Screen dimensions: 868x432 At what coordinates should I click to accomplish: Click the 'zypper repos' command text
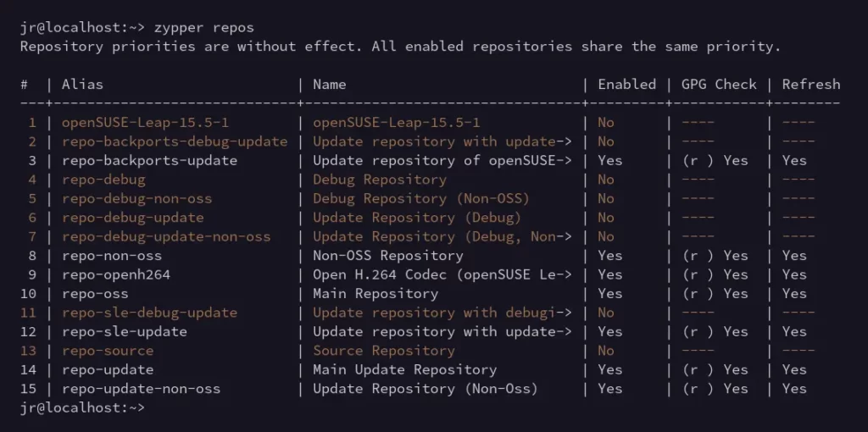tap(203, 28)
